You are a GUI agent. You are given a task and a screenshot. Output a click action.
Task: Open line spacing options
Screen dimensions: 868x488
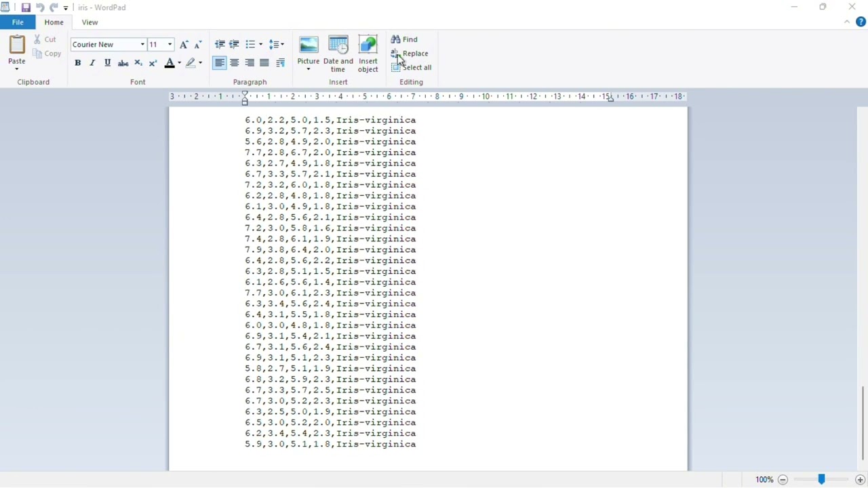276,45
